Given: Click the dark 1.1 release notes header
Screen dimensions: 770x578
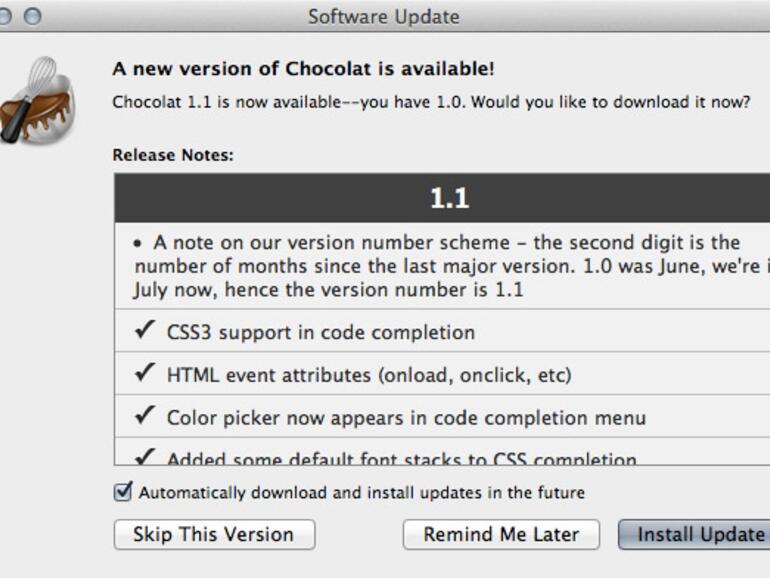Looking at the screenshot, I should click(449, 198).
